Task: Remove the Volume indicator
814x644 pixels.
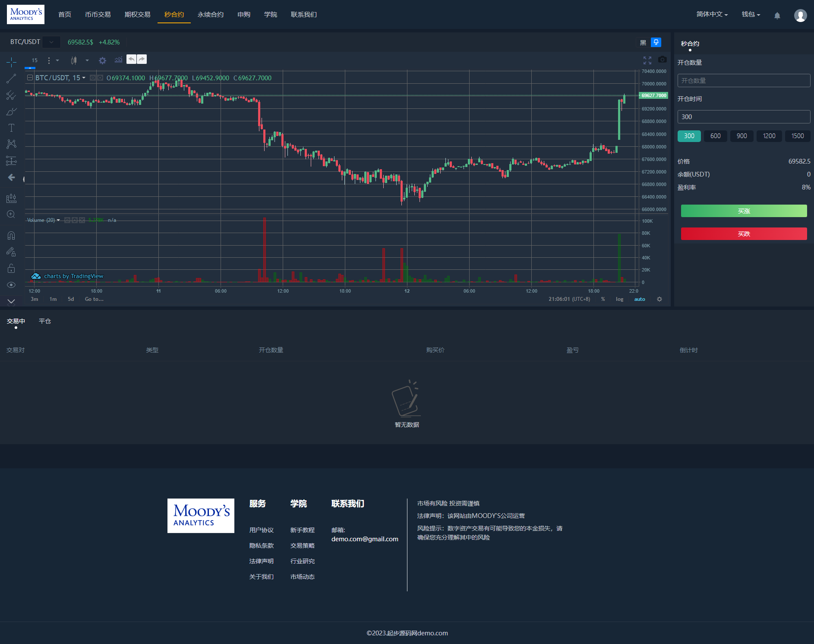Action: (x=82, y=220)
